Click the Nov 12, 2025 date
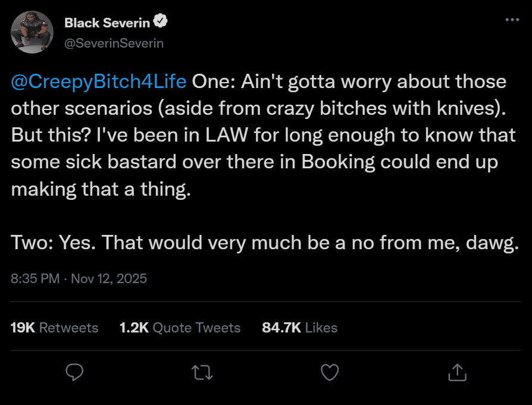532x405 pixels. point(109,278)
